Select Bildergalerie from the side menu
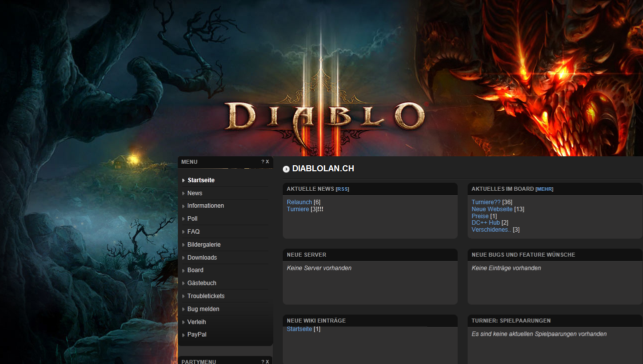Image resolution: width=643 pixels, height=364 pixels. tap(204, 245)
